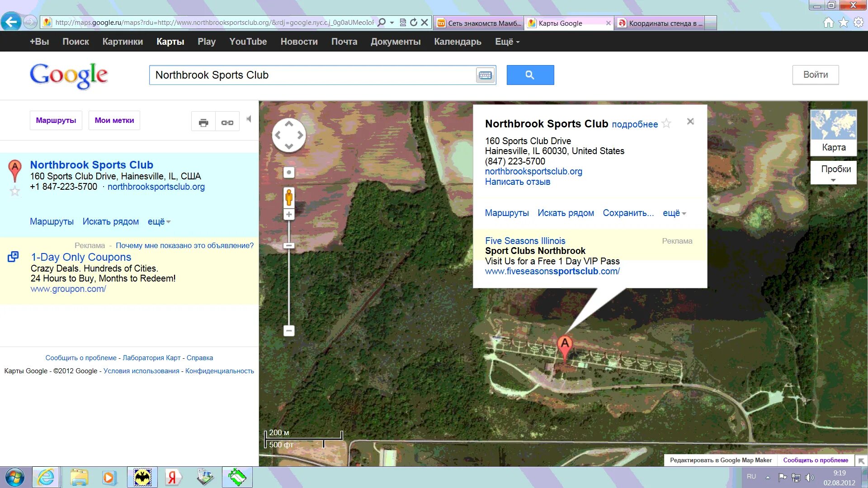
Task: Click the compass navigation arrow icon
Action: (288, 135)
